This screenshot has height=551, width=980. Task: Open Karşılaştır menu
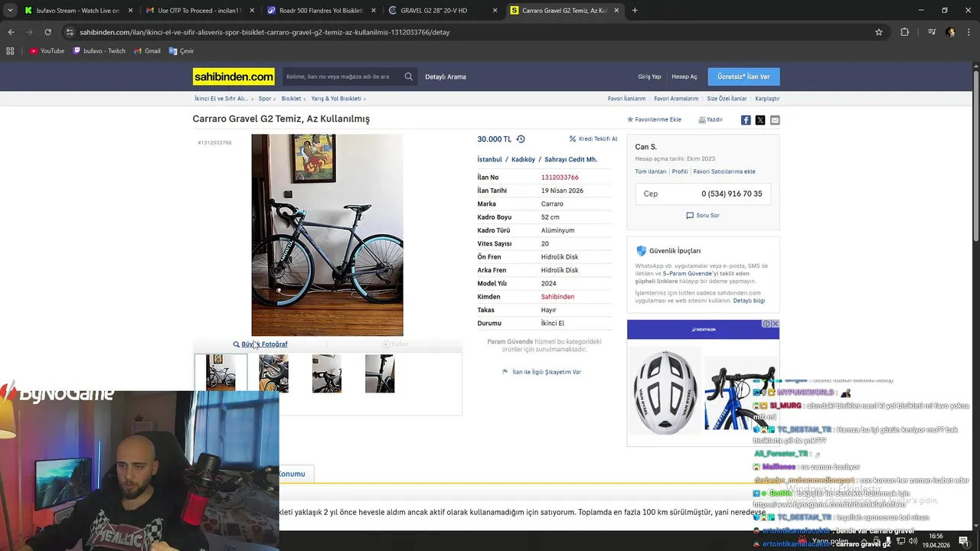767,99
